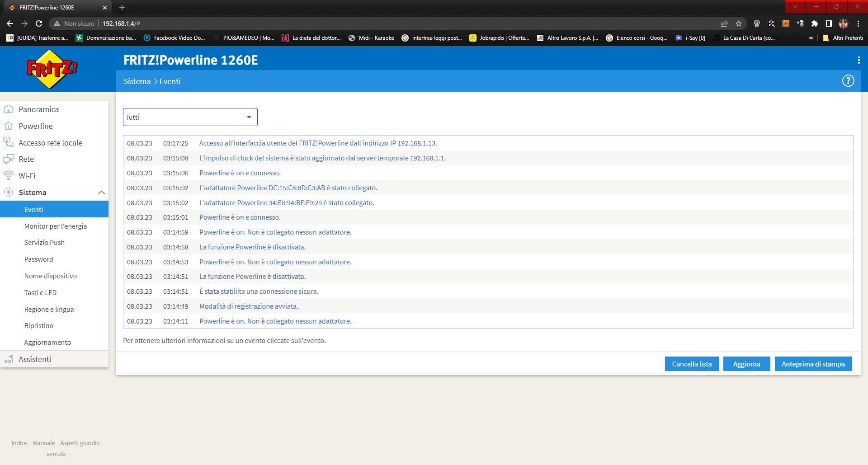This screenshot has width=868, height=465.
Task: Reload the page with the refresh icon
Action: [x=39, y=23]
